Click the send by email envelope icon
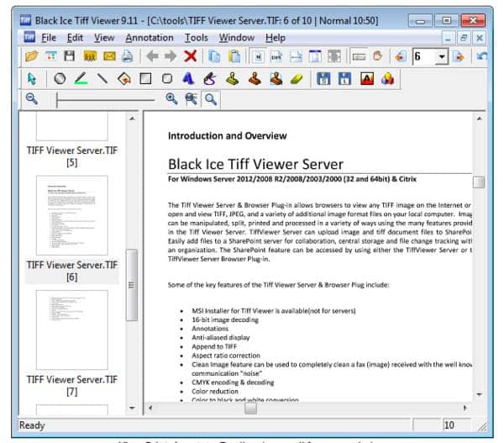This screenshot has height=443, width=504. click(109, 56)
